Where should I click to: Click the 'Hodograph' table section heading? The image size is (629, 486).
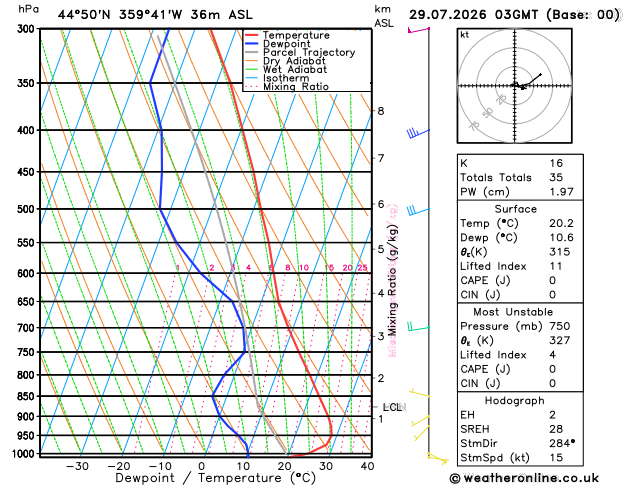(x=515, y=401)
